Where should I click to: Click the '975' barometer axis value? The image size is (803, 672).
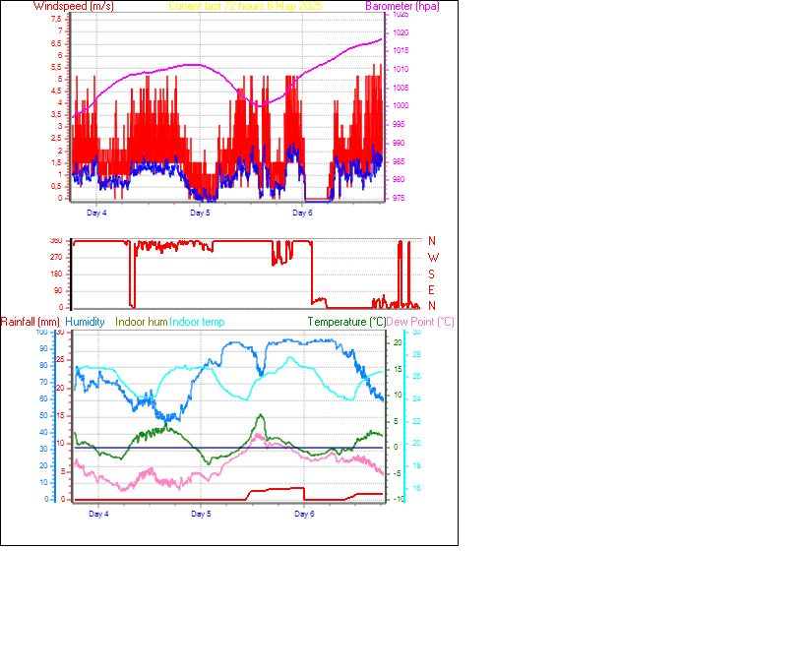click(399, 198)
